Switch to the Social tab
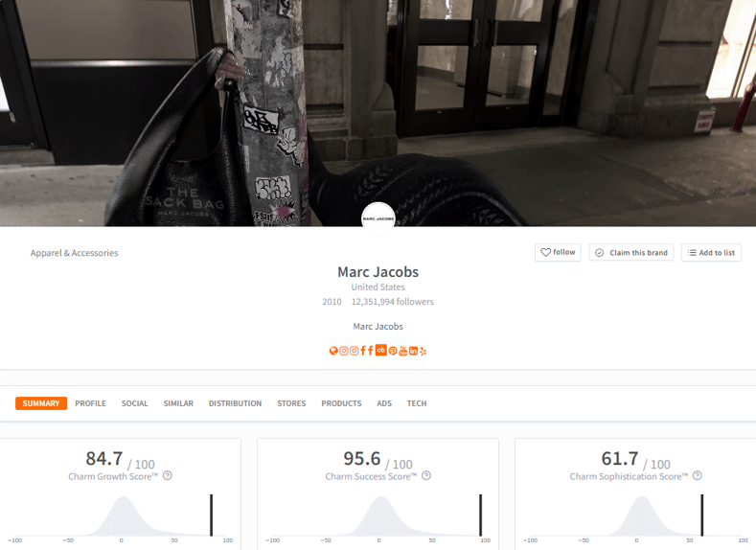 (x=134, y=403)
